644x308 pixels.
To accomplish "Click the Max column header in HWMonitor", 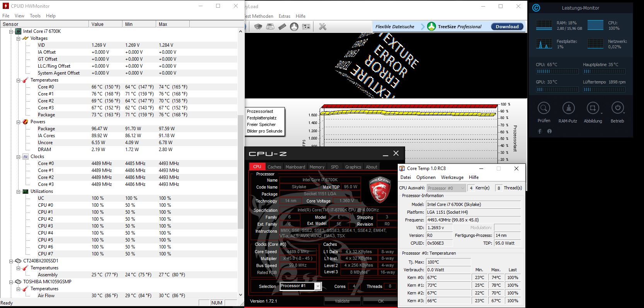I will (173, 24).
